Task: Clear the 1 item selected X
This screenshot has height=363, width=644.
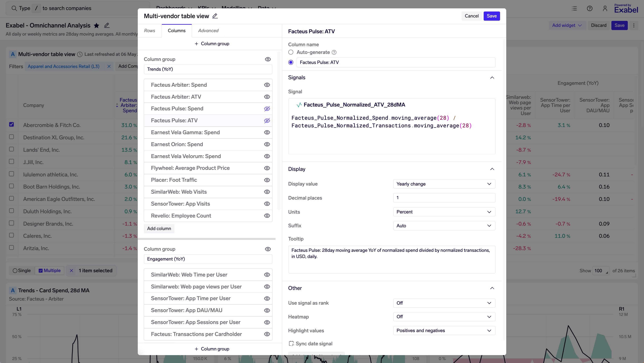Action: [x=71, y=271]
